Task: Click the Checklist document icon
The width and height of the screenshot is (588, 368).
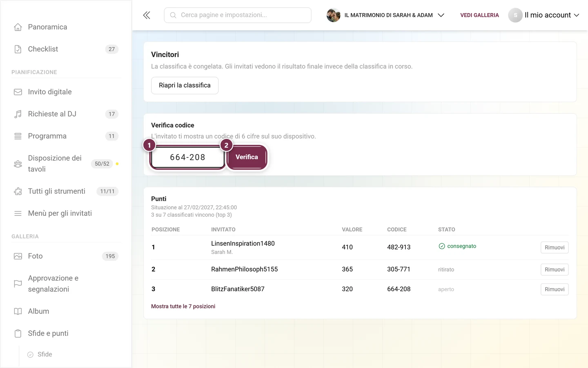Action: 18,49
